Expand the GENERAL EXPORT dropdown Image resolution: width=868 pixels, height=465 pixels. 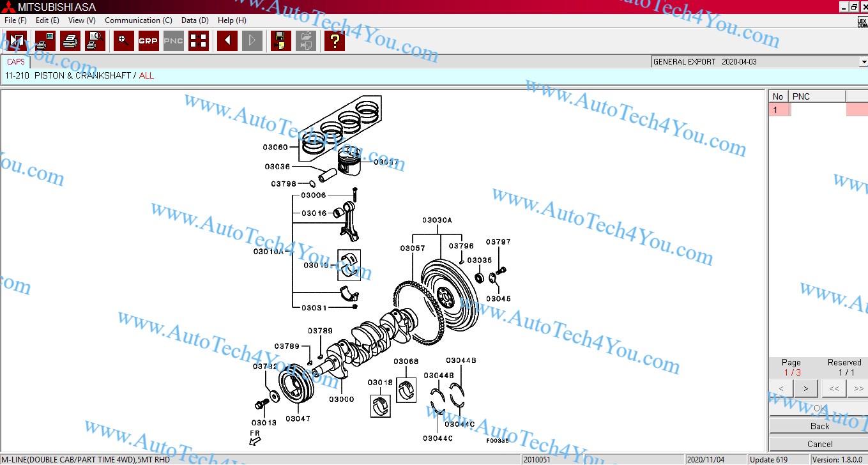click(863, 62)
